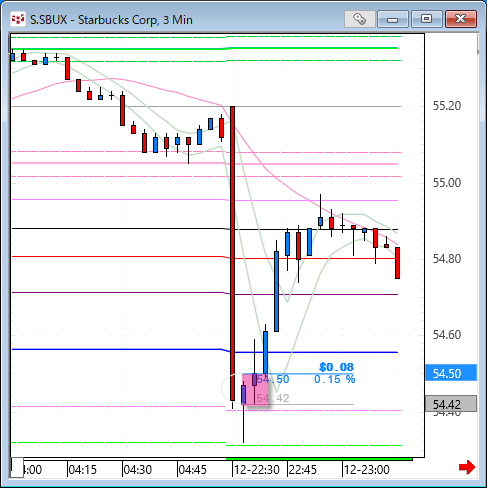Viewport: 487px width, 488px height.
Task: Click the $0.08 measurement value text
Action: [x=336, y=367]
